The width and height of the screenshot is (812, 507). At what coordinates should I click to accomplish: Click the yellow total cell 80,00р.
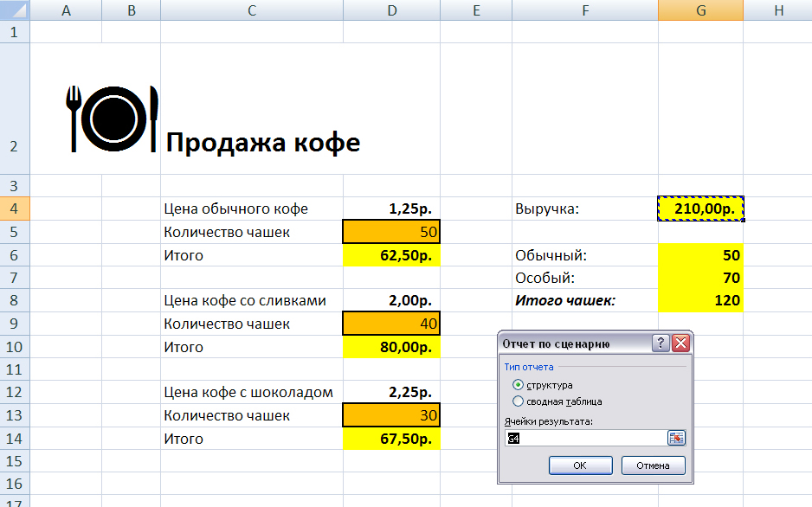pyautogui.click(x=391, y=347)
